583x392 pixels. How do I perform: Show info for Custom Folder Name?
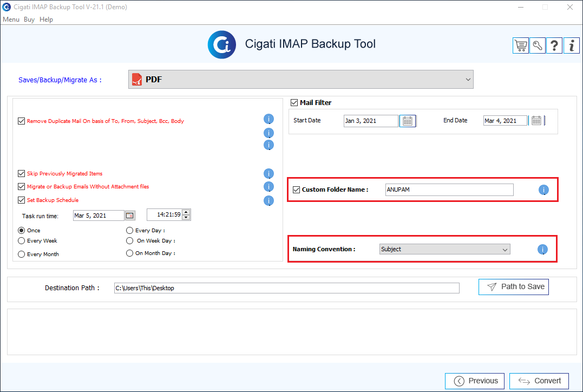pos(543,190)
